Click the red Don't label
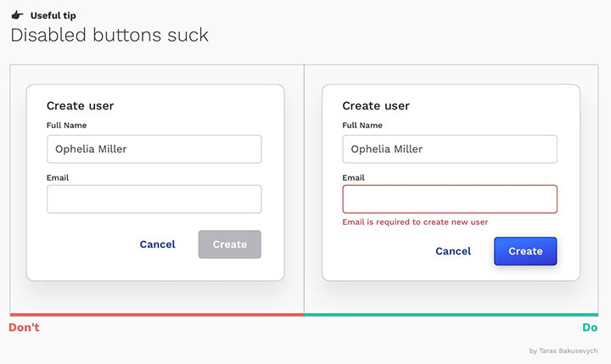Viewport: 611px width, 364px height. (24, 328)
